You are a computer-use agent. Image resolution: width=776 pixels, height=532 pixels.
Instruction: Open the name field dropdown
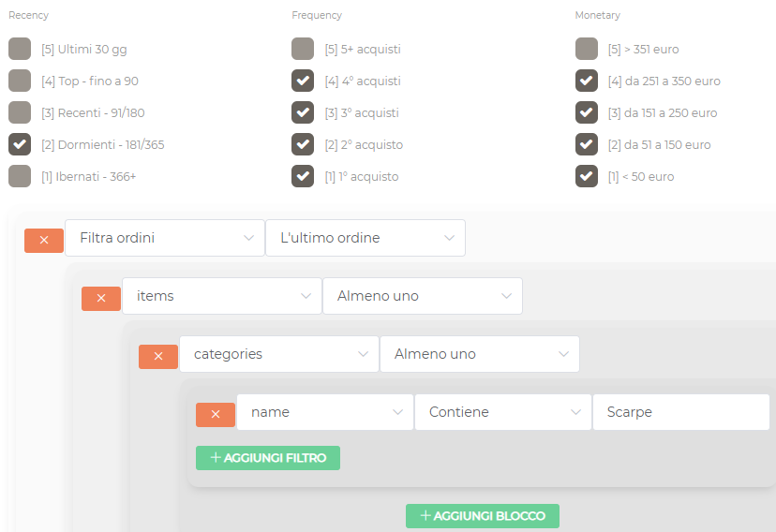(x=325, y=412)
